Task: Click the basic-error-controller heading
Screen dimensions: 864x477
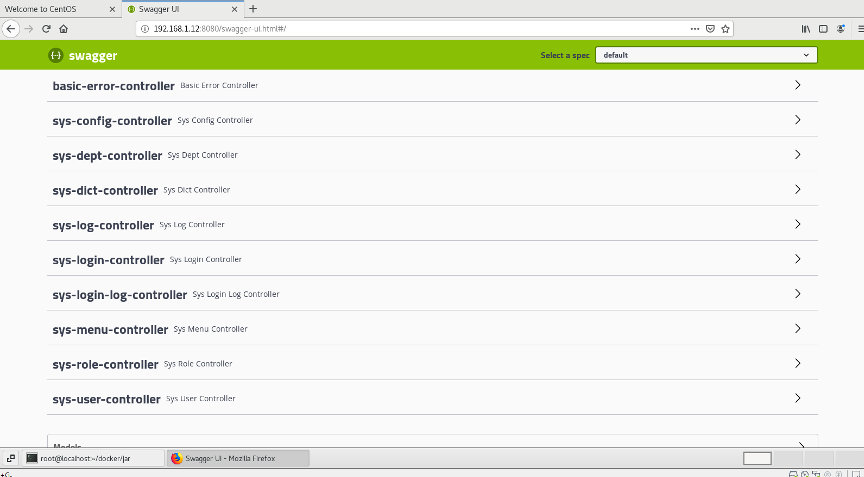Action: click(114, 86)
